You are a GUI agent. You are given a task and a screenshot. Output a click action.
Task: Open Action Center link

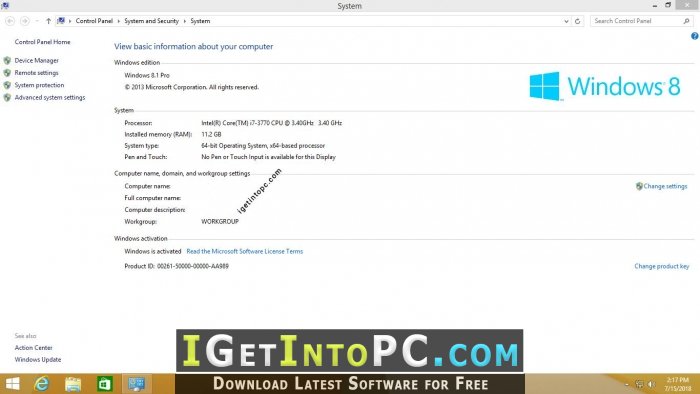click(33, 348)
